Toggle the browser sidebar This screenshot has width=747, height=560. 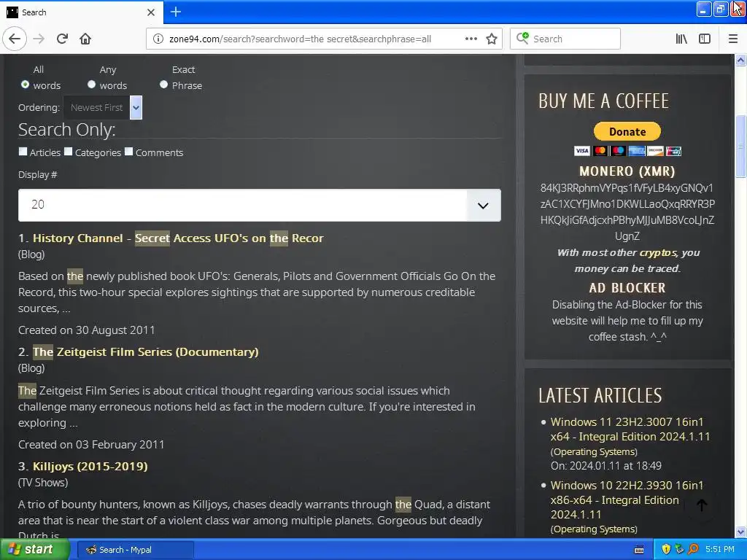point(705,39)
